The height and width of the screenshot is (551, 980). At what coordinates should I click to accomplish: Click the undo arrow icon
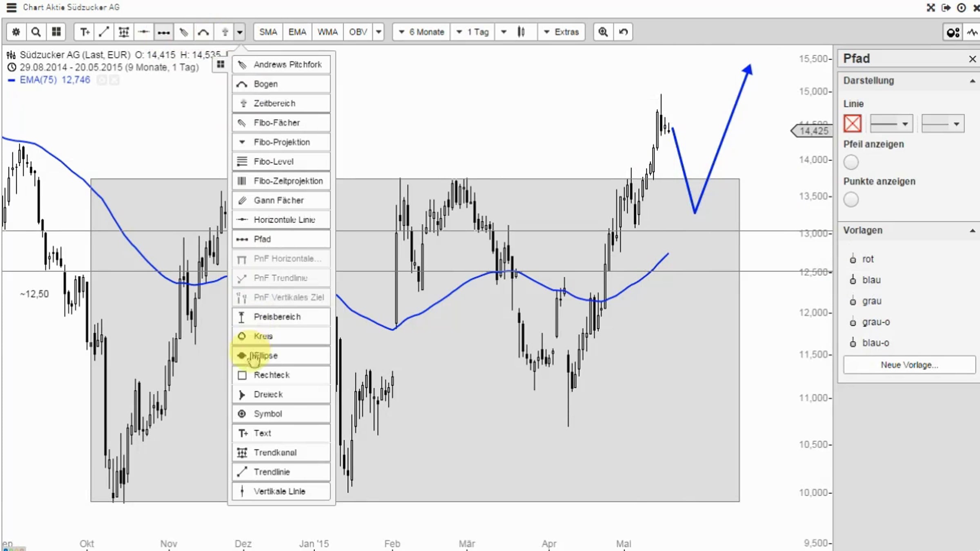pyautogui.click(x=623, y=32)
